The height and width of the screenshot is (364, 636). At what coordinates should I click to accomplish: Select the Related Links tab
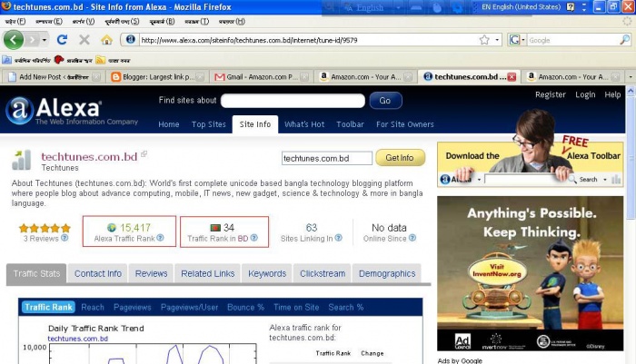[x=208, y=273]
